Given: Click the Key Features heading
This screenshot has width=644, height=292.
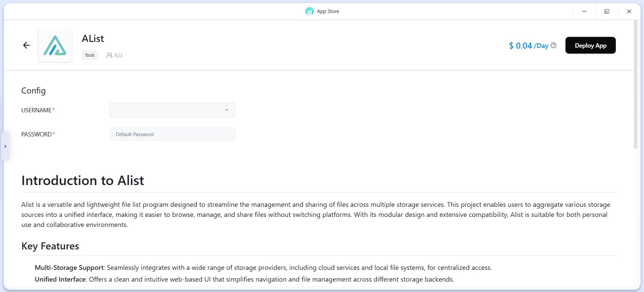Looking at the screenshot, I should pos(50,246).
